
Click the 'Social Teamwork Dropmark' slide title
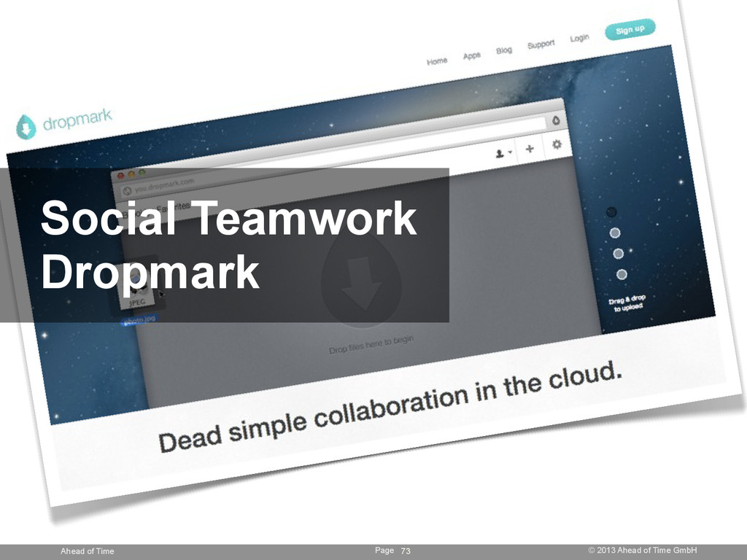(228, 244)
